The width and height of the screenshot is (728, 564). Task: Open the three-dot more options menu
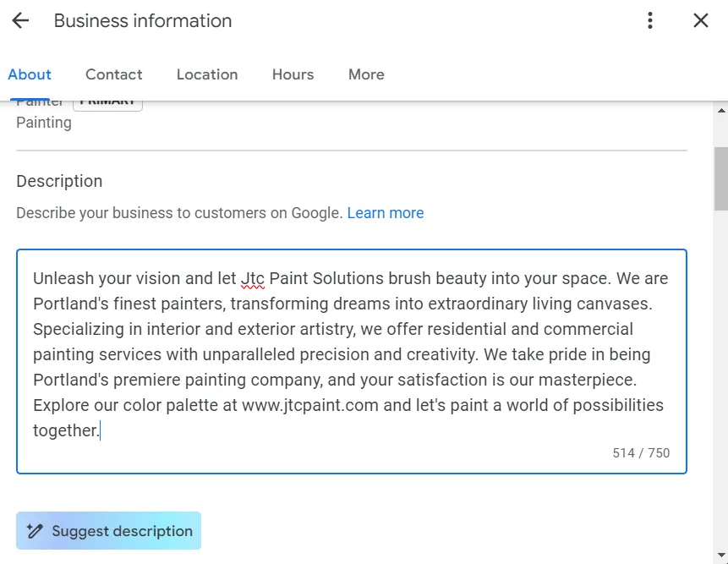(650, 20)
